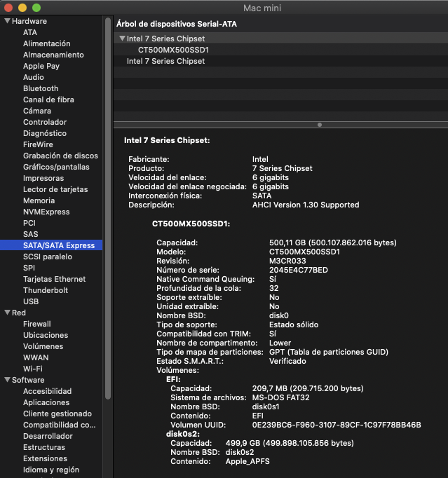This screenshot has height=478, width=448.
Task: Select Canal de fibra entry
Action: 48,100
